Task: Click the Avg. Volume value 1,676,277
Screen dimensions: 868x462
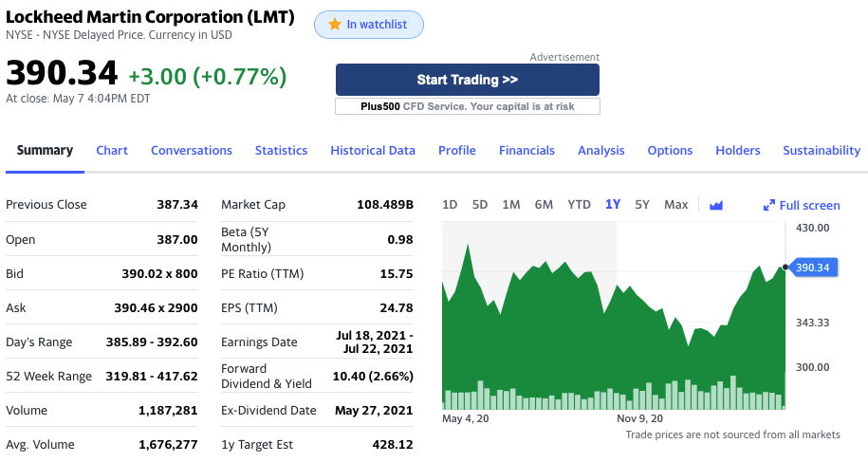Action: [168, 445]
